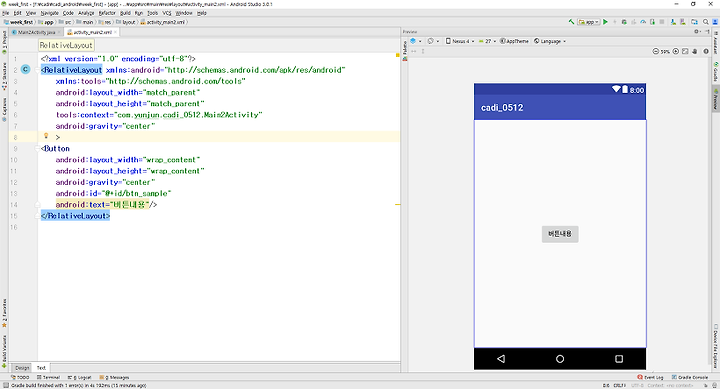Screen dimensions: 720x389
Task: Run the app with green play button
Action: click(605, 22)
